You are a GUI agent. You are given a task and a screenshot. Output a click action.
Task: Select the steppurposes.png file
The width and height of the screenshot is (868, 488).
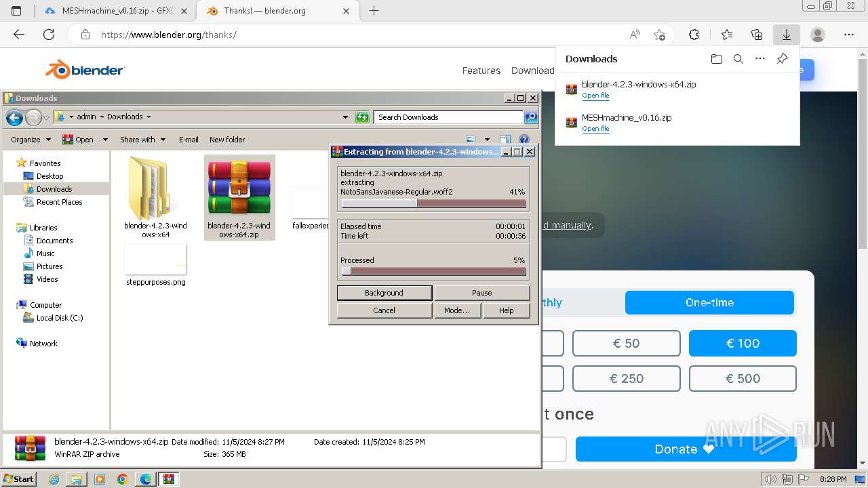tap(155, 265)
